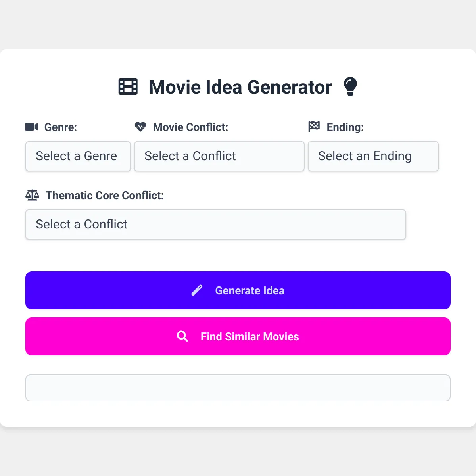
Task: Click the lightbulb icon beside the title
Action: pyautogui.click(x=350, y=86)
